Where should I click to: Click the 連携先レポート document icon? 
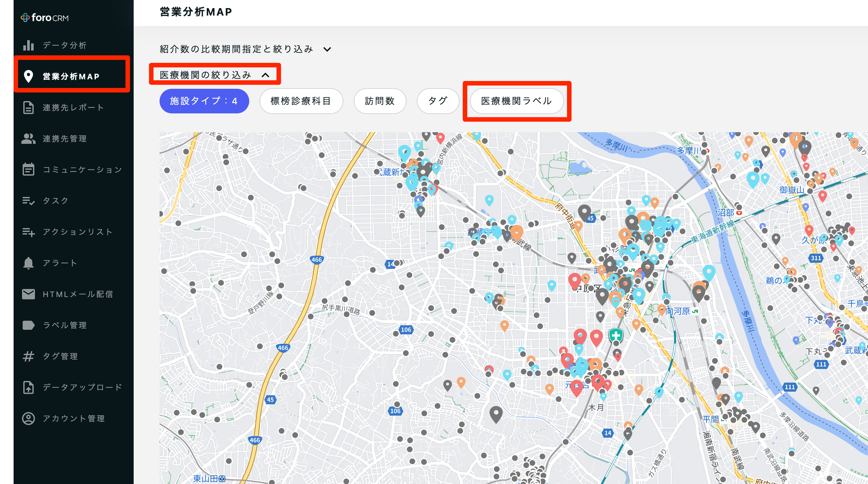click(28, 108)
